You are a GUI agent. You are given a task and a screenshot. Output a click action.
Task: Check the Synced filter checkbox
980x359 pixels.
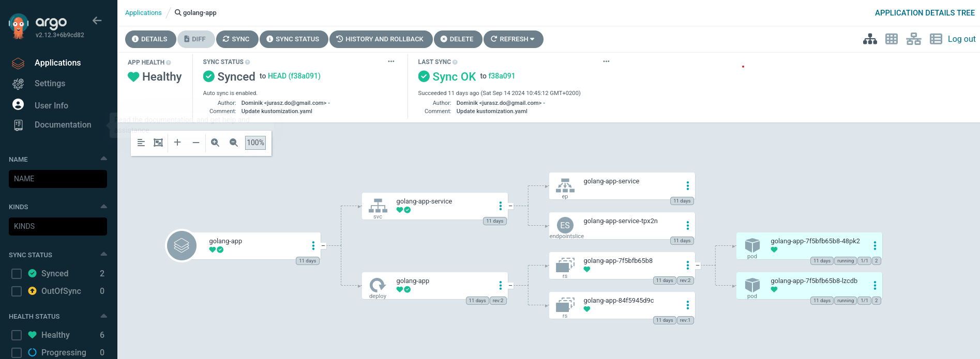17,274
